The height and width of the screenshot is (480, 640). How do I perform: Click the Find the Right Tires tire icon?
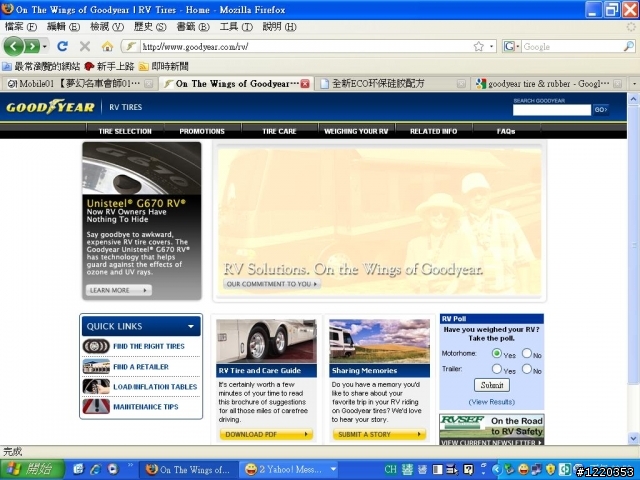pyautogui.click(x=96, y=346)
